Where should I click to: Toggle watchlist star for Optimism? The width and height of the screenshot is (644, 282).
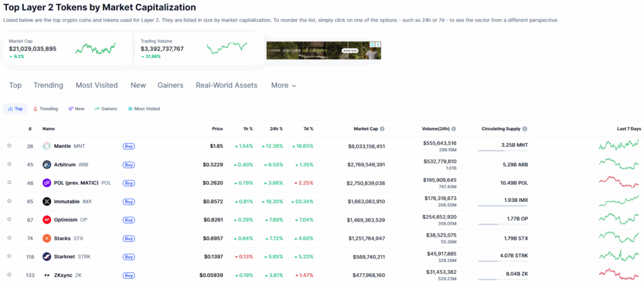9,220
